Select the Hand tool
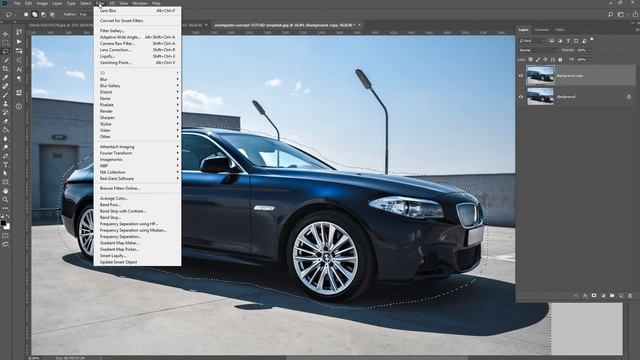The height and width of the screenshot is (360, 640). pyautogui.click(x=5, y=191)
